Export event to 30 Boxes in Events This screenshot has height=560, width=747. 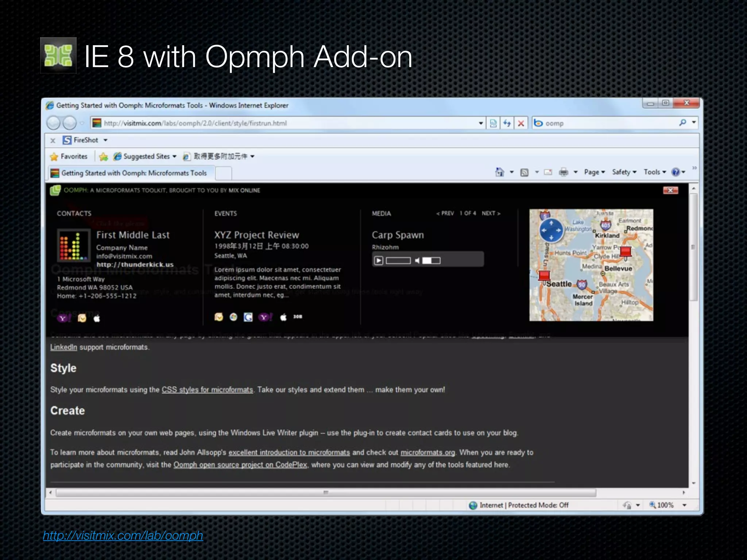[x=298, y=316]
